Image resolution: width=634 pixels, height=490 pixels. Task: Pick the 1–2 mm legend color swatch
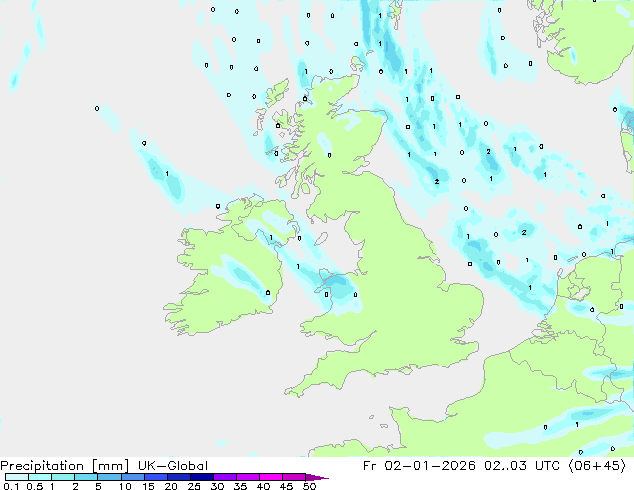63,477
